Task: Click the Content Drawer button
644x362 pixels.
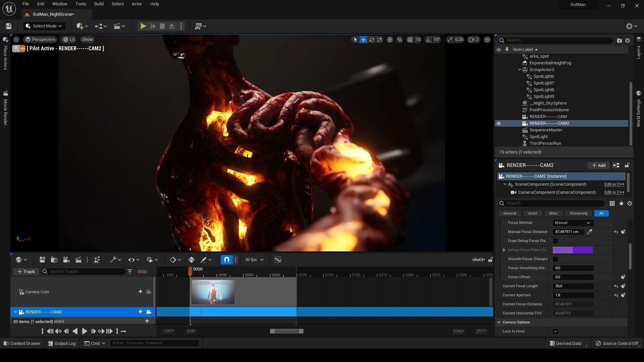Action: pyautogui.click(x=22, y=343)
